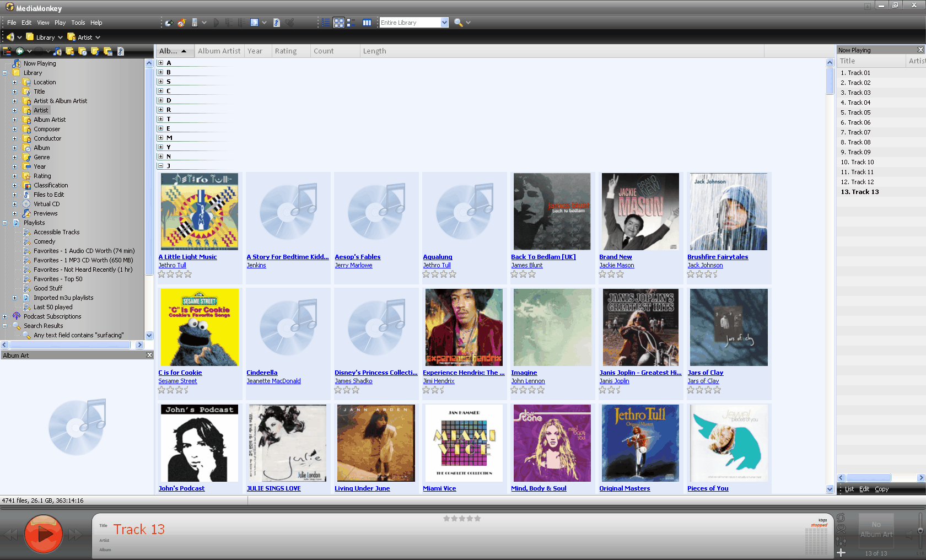Open the Entire Library search scope dropdown

(444, 23)
